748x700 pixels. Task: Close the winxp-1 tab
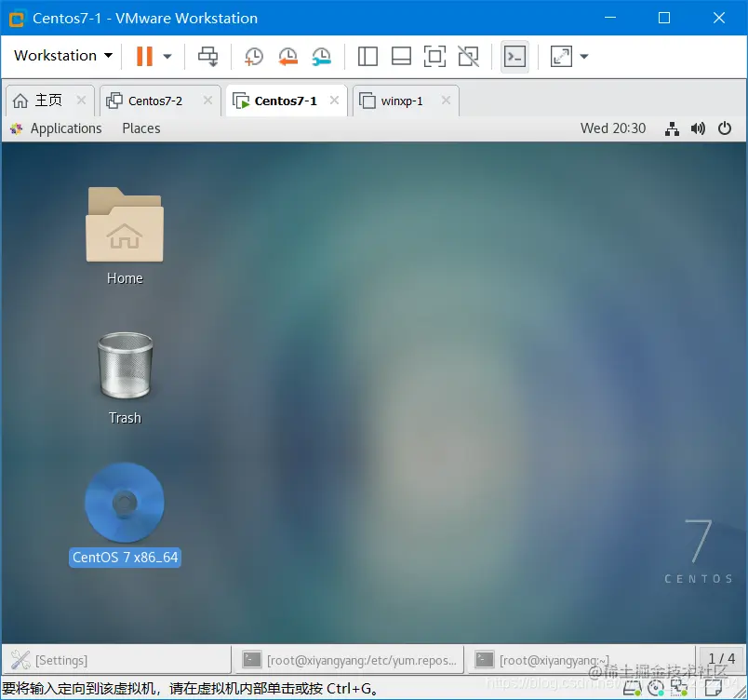tap(446, 101)
